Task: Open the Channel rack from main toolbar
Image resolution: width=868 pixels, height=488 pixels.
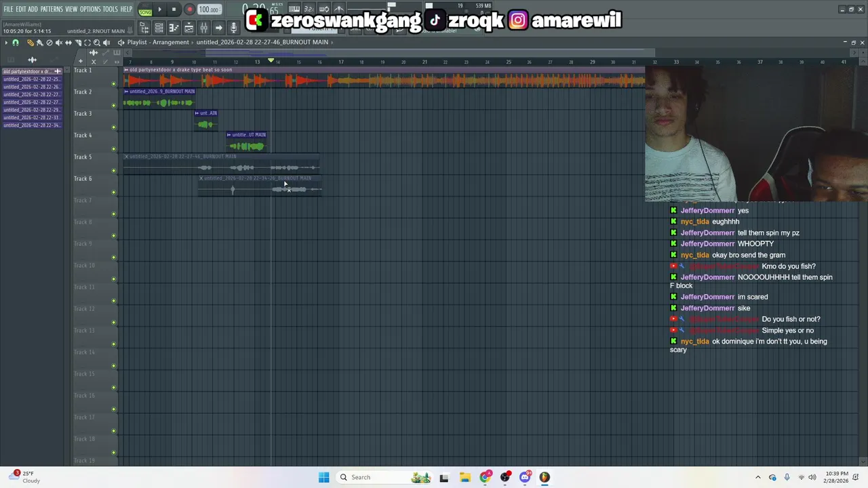Action: pyautogui.click(x=159, y=28)
